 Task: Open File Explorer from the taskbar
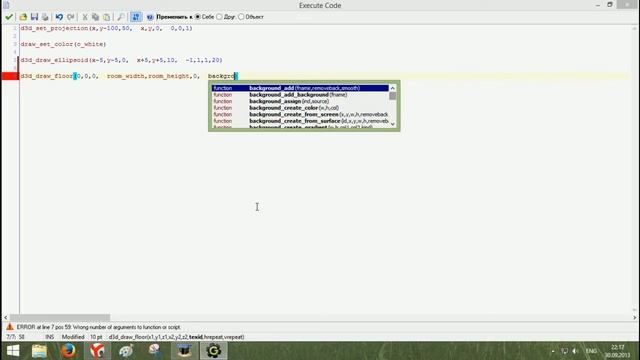point(39,351)
